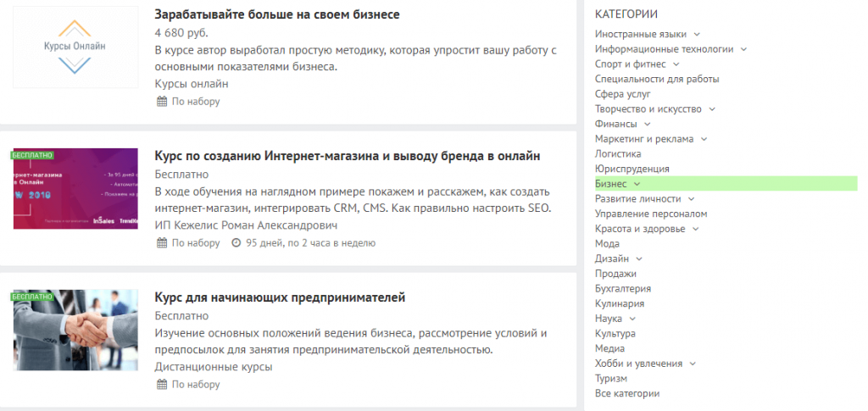868x411 pixels.
Task: Select 'Управление персоналом' category
Action: tap(651, 214)
